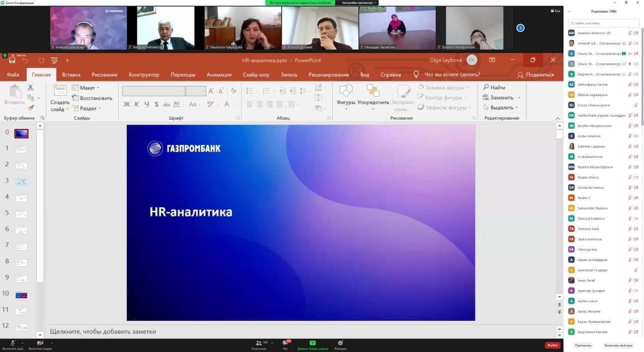644x352 pixels.
Task: Select participant Turkiston Bank
Action: tap(604, 229)
